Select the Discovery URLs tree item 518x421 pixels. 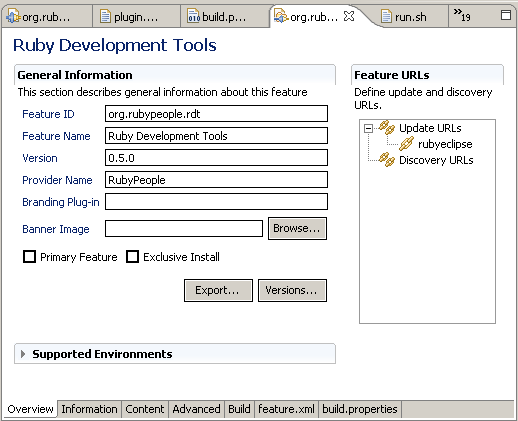pos(436,160)
